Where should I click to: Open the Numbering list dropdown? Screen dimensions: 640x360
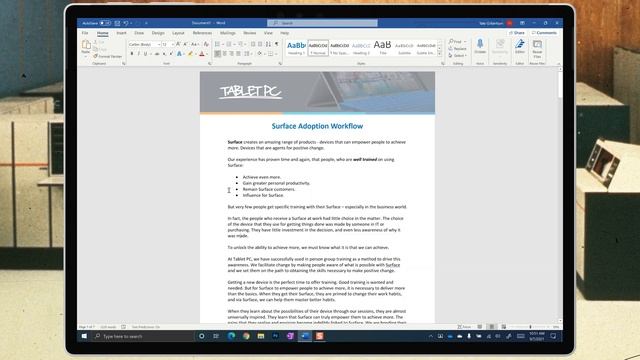click(234, 44)
